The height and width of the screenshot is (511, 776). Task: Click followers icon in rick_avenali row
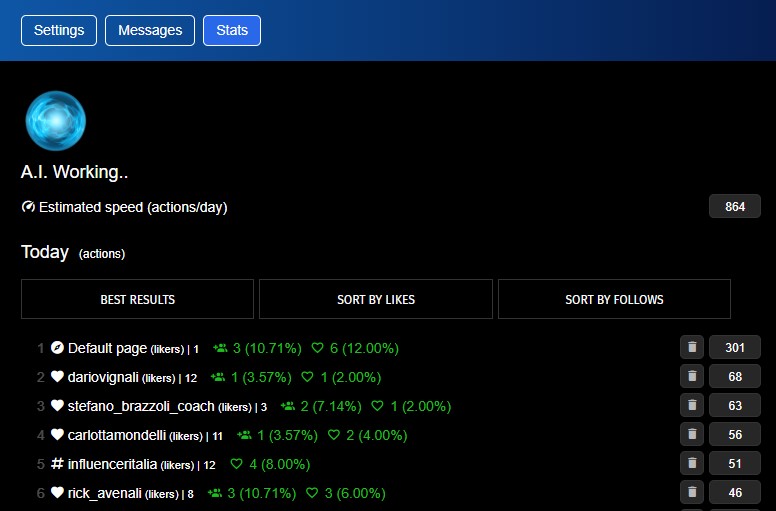[215, 493]
